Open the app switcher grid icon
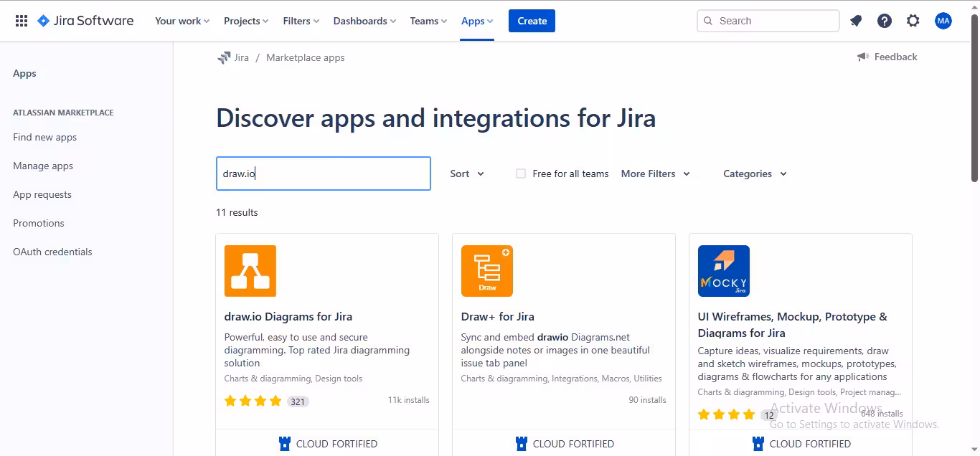980x456 pixels. 22,21
